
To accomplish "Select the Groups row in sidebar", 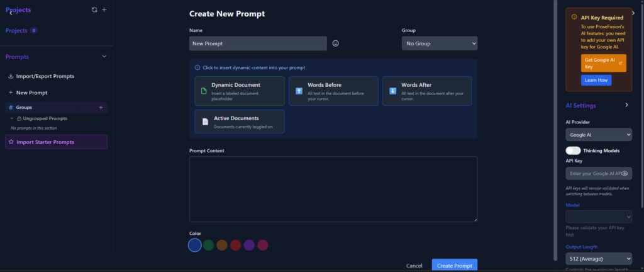I will pos(56,107).
